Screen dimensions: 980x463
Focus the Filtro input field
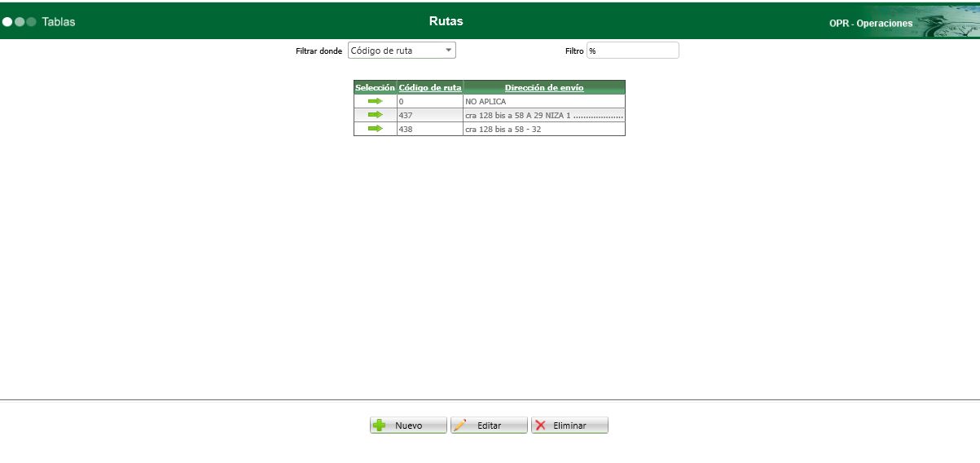pyautogui.click(x=632, y=51)
